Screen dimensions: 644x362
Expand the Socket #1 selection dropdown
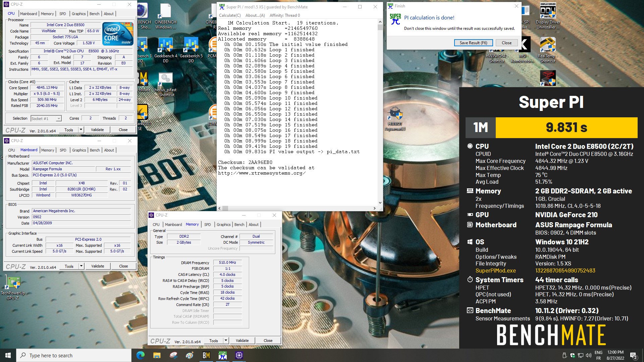pyautogui.click(x=59, y=119)
